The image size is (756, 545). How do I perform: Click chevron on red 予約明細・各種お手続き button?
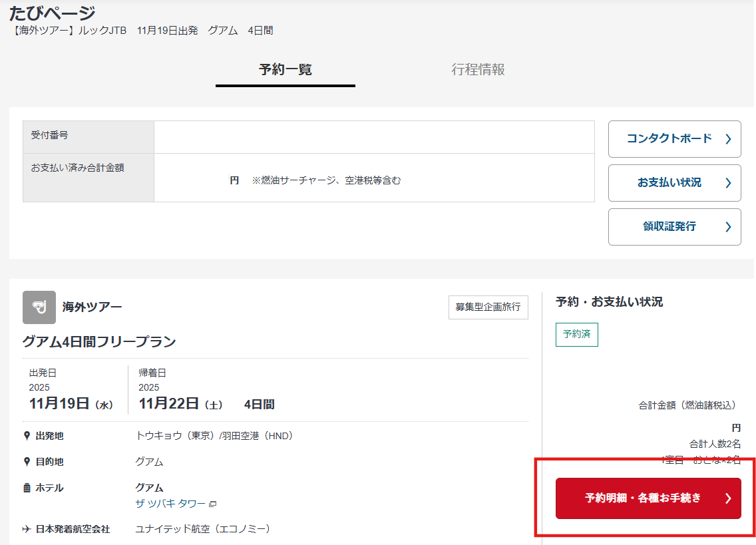[728, 498]
